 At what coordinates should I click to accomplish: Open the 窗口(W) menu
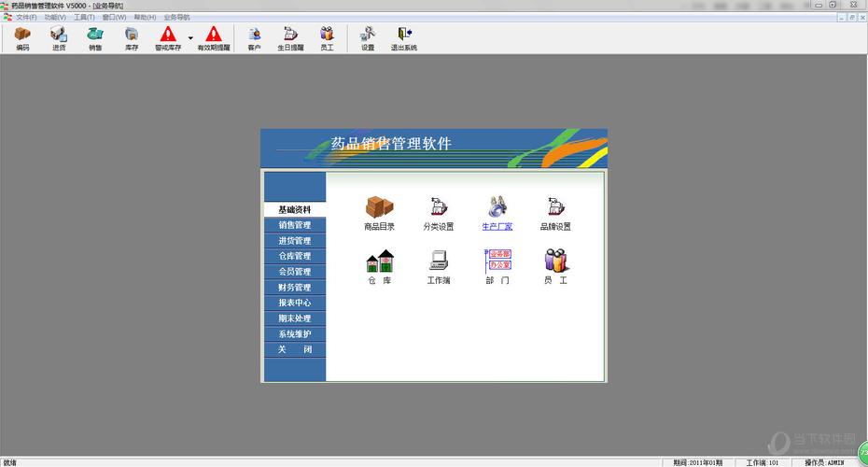[x=114, y=17]
